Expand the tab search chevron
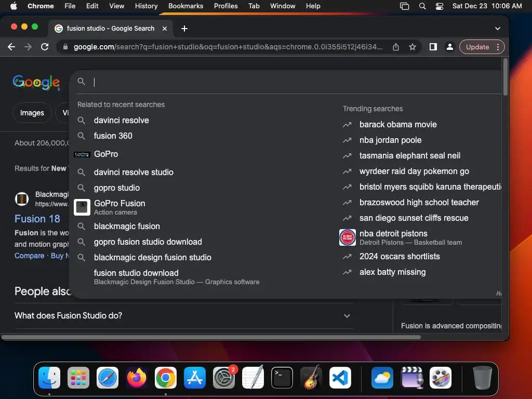Viewport: 532px width, 399px height. click(x=498, y=29)
